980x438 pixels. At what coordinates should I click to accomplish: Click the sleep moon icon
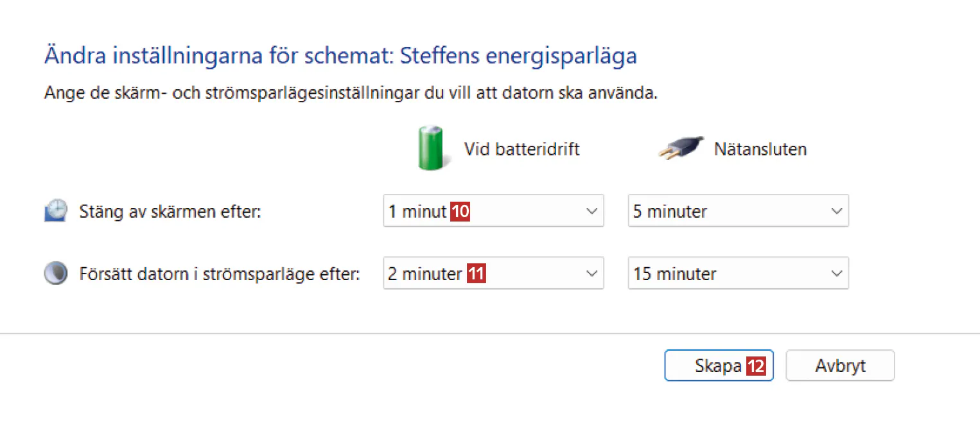pos(56,274)
